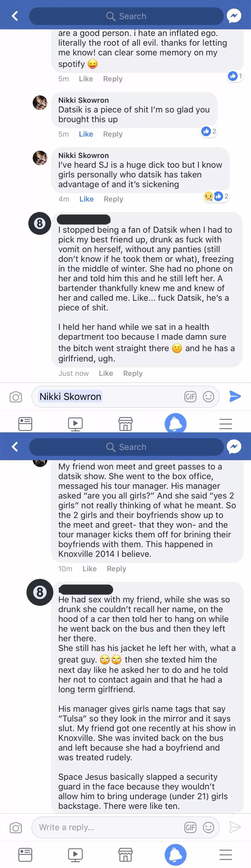Screen dimensions: 251x868
Task: Open emoji picker in Nikki Skowron reply field
Action: pos(209,397)
